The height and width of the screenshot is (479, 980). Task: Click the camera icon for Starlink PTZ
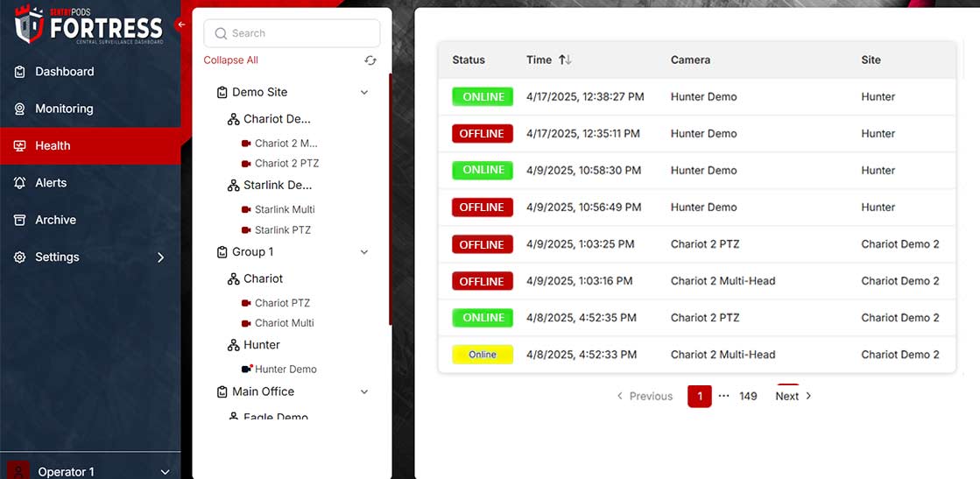pos(246,231)
